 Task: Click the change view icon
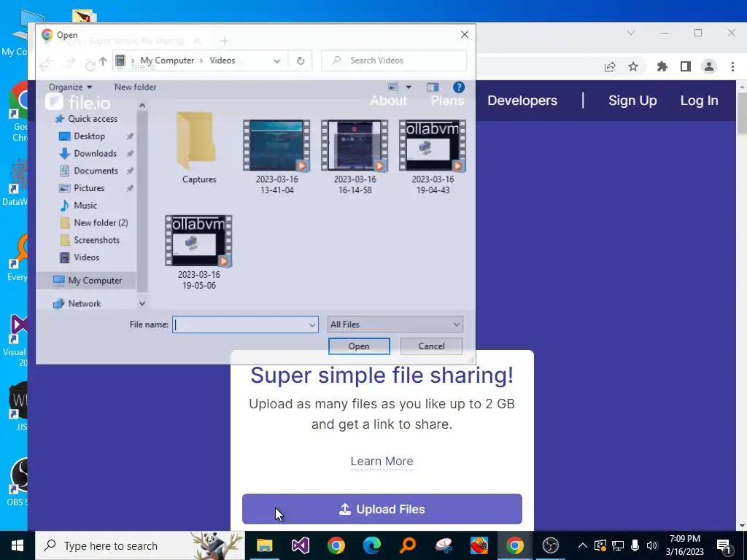[x=393, y=87]
